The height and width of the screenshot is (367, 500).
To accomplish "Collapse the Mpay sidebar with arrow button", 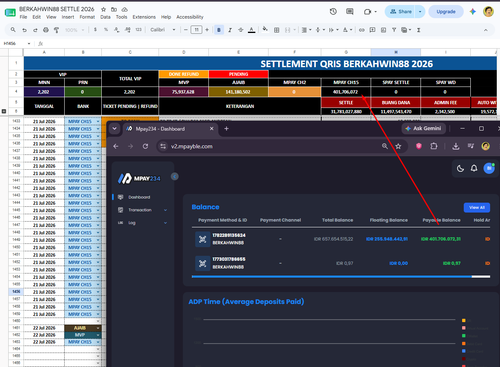I will [x=175, y=177].
